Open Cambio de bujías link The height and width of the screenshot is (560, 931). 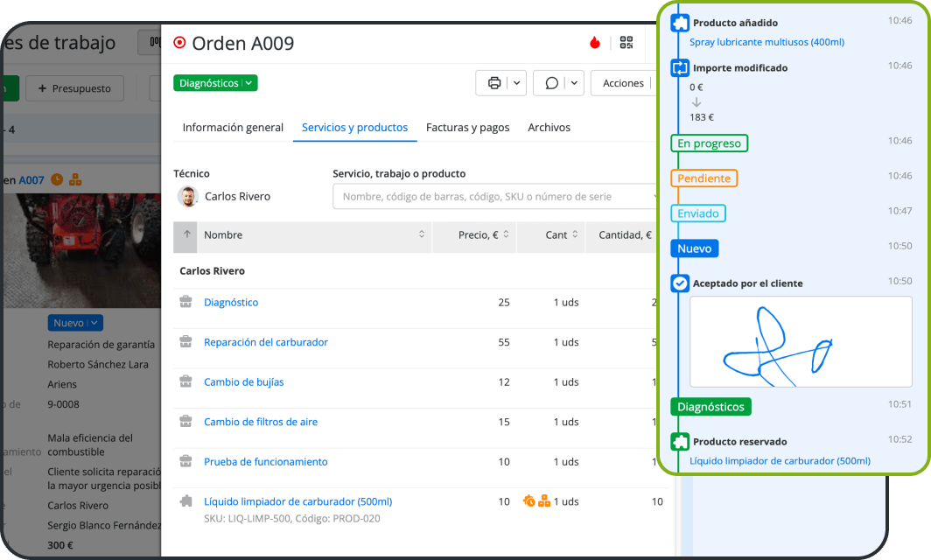point(243,381)
